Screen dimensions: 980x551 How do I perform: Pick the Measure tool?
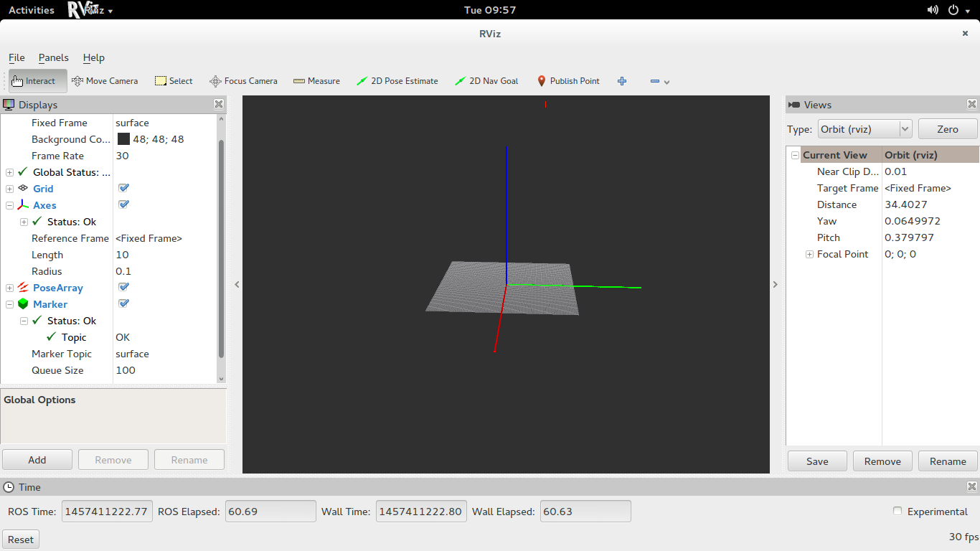[x=316, y=81]
